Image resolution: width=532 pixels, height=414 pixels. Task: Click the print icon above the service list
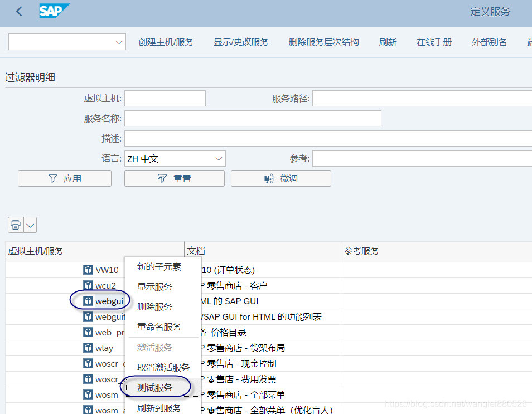tap(15, 225)
